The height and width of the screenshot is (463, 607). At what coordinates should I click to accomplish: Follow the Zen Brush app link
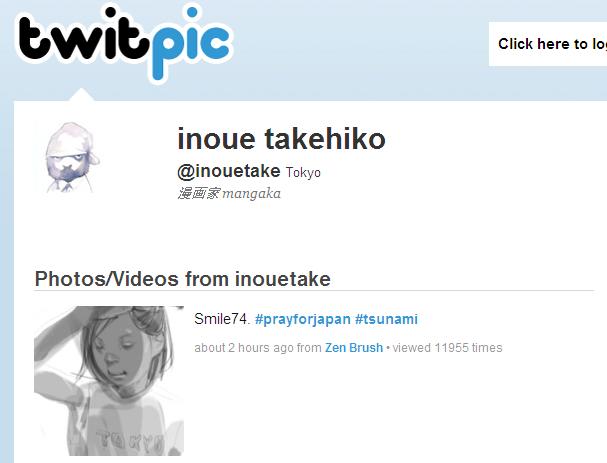click(x=354, y=348)
